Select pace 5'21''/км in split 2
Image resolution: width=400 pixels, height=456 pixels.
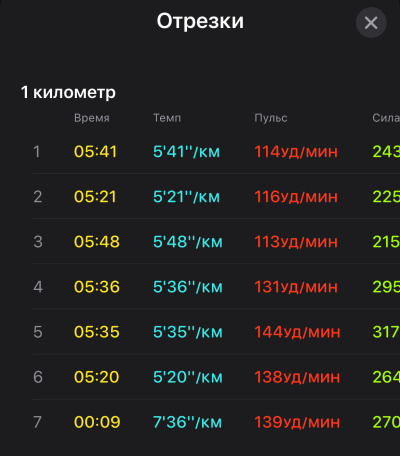coord(186,197)
